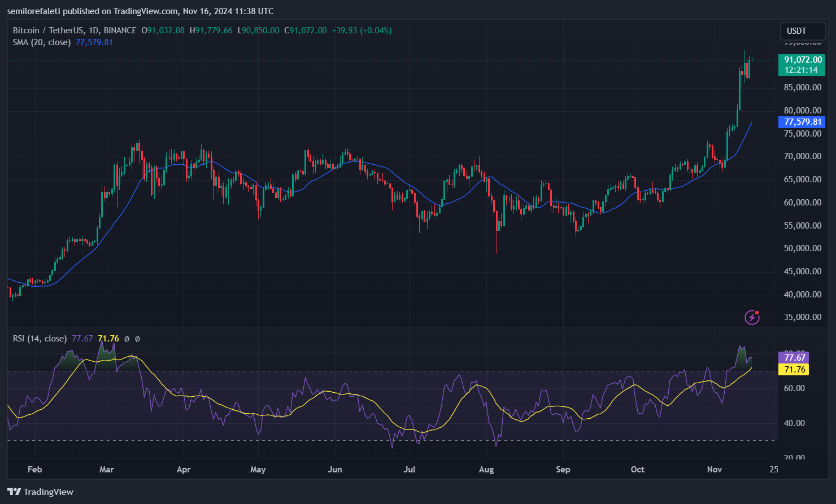
Task: Select the SMA (20, close) indicator label
Action: pos(42,42)
